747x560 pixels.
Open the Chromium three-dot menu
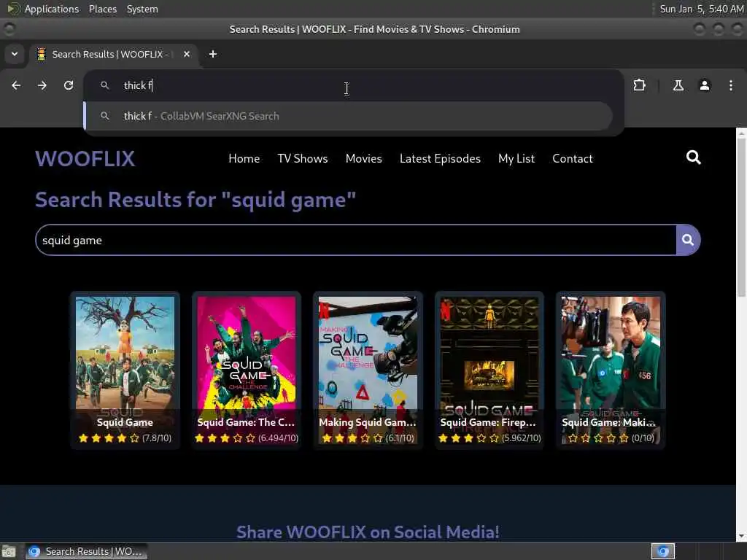(731, 85)
